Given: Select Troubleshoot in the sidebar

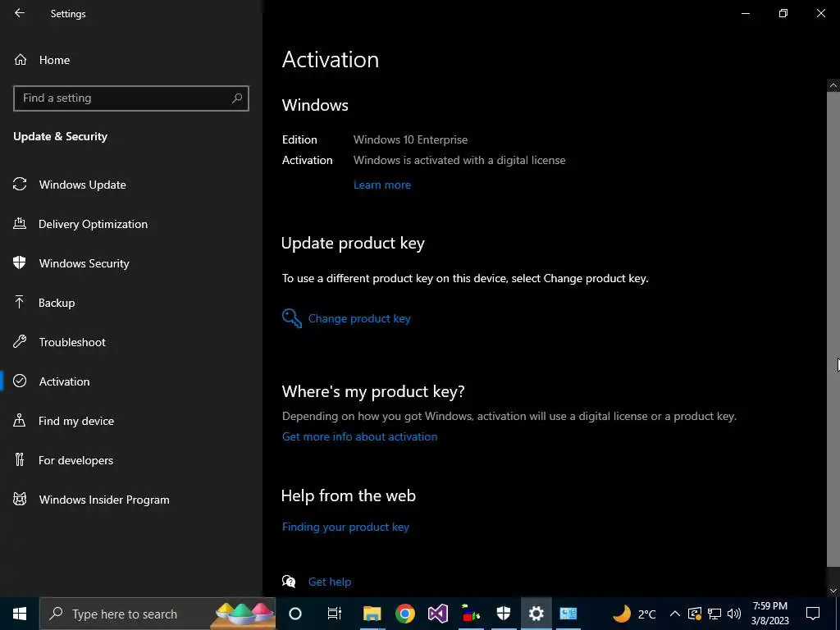Looking at the screenshot, I should 72,342.
